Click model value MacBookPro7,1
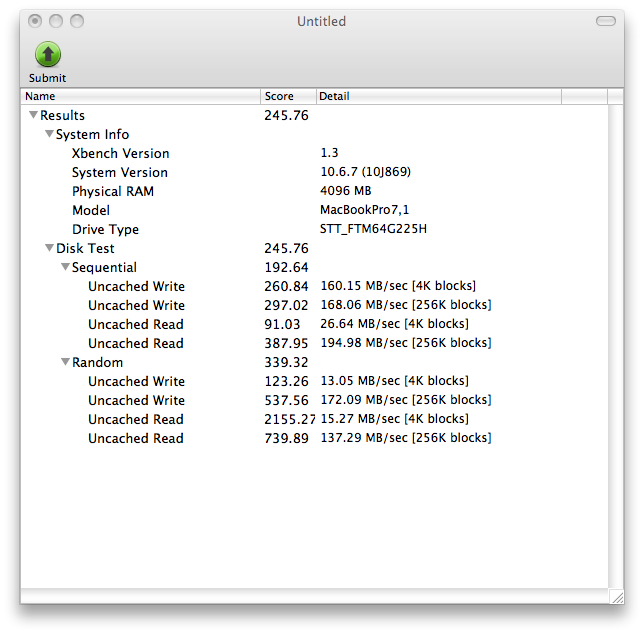The width and height of the screenshot is (644, 634). click(365, 210)
